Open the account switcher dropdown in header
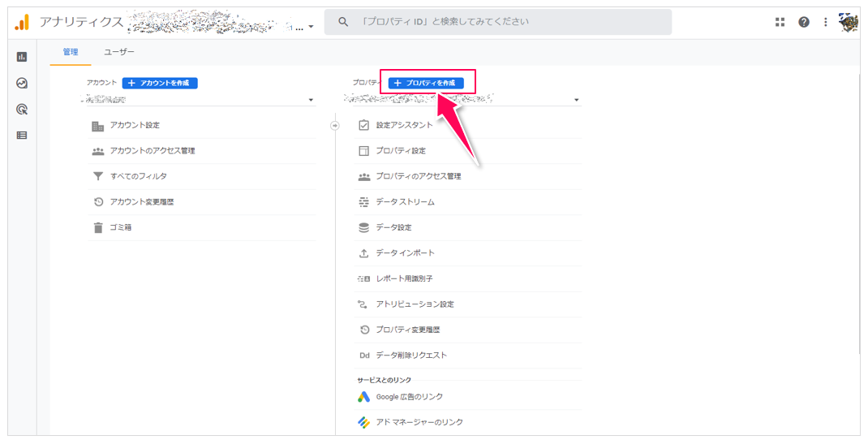This screenshot has height=444, width=868. pos(311,27)
